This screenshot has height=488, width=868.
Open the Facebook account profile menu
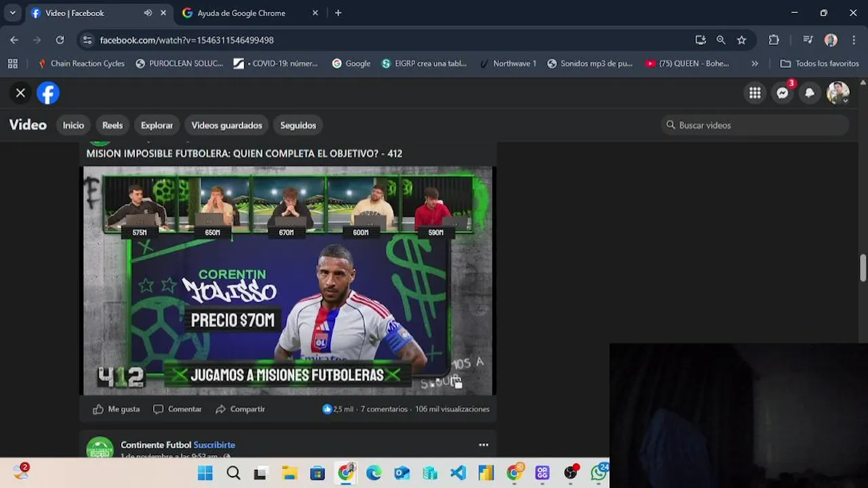(837, 93)
